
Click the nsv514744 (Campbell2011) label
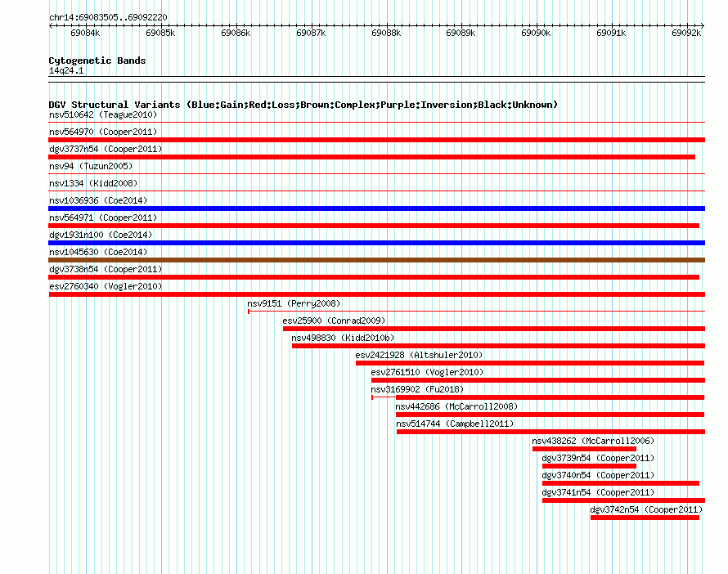pos(455,424)
